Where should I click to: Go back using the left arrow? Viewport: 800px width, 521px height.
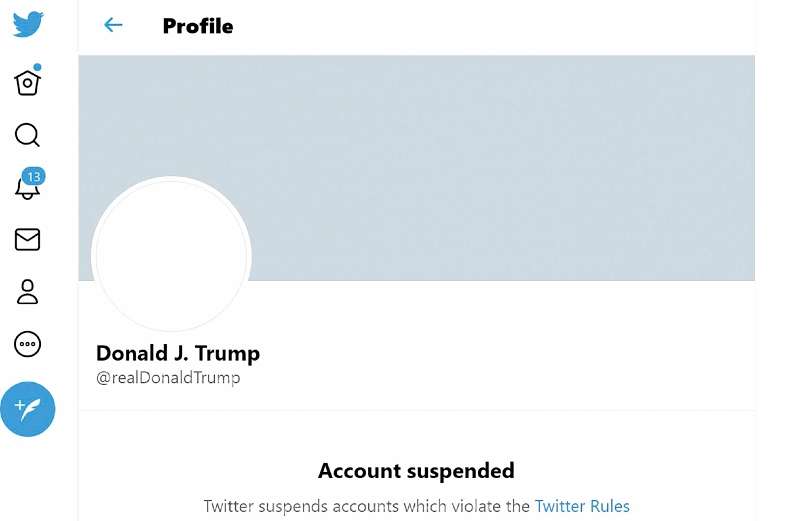pos(113,24)
